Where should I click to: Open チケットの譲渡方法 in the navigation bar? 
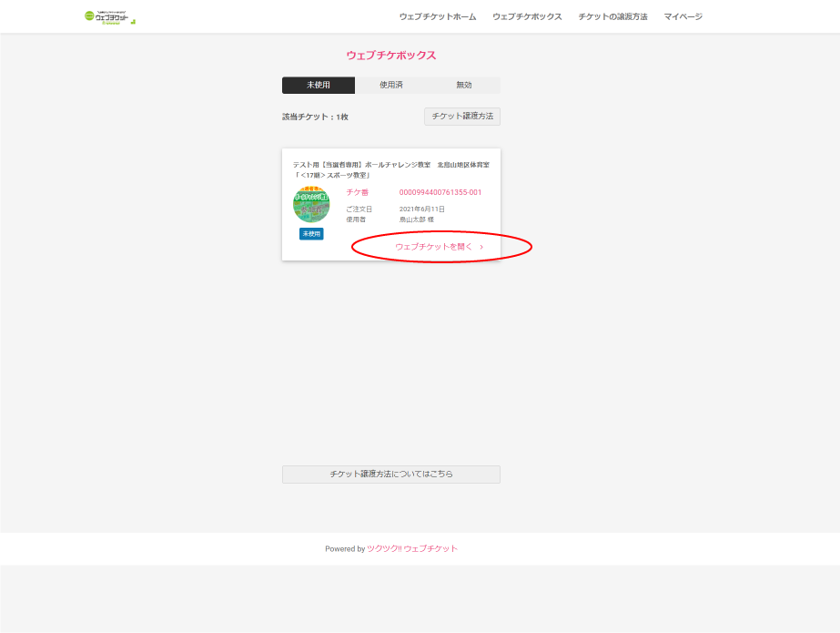click(x=612, y=16)
